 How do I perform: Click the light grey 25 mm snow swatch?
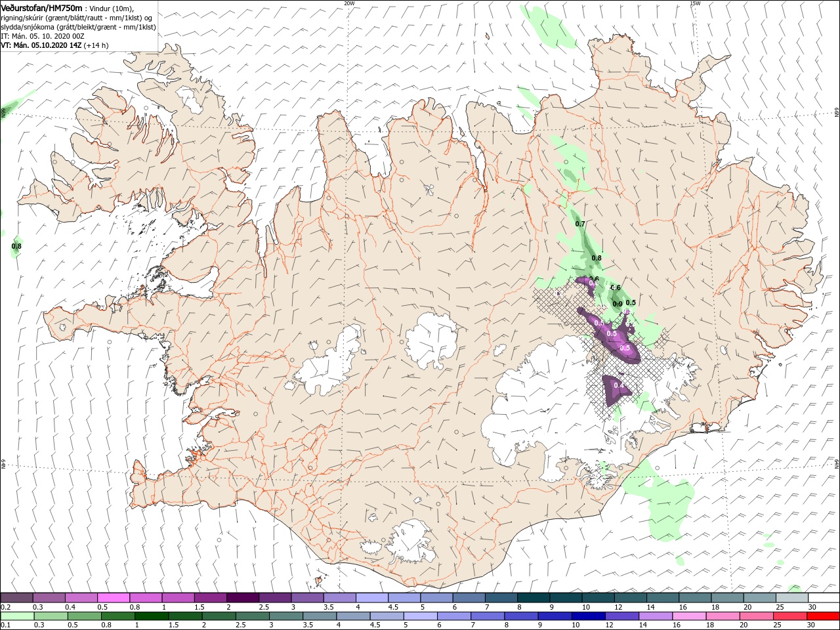click(791, 598)
